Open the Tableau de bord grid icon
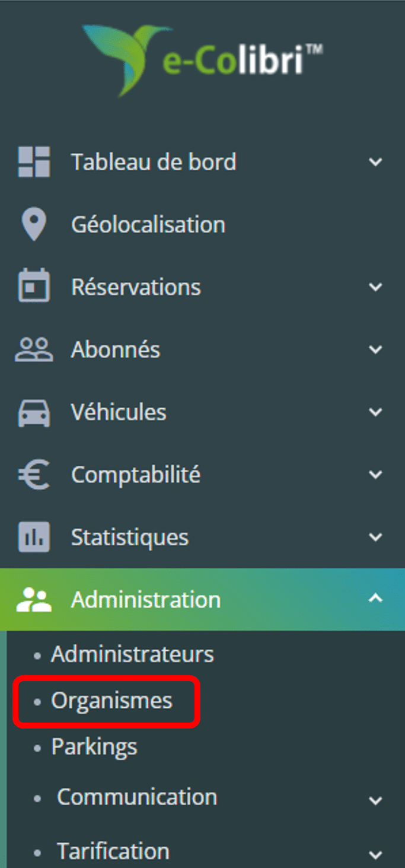Viewport: 405px width, 868px height. coord(34,162)
